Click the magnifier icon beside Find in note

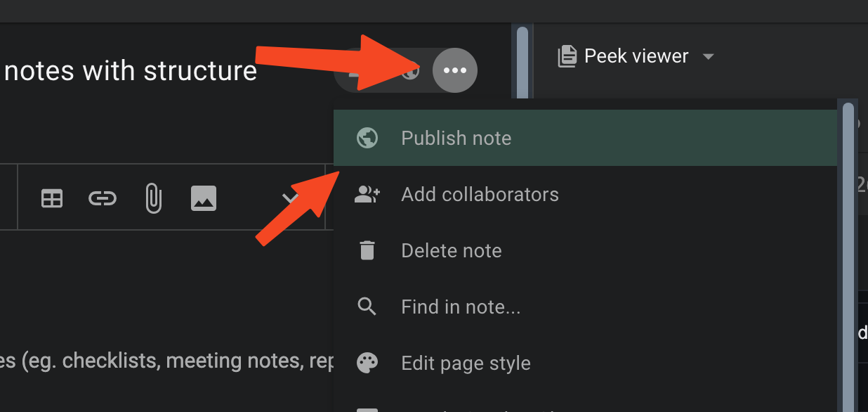tap(367, 307)
